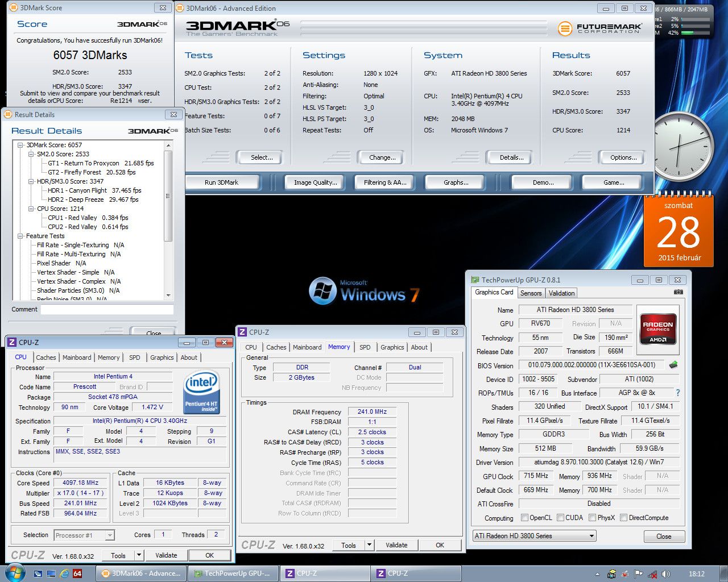Image resolution: width=728 pixels, height=582 pixels.
Task: Click the Show Desktop quick launch icon
Action: click(39, 573)
